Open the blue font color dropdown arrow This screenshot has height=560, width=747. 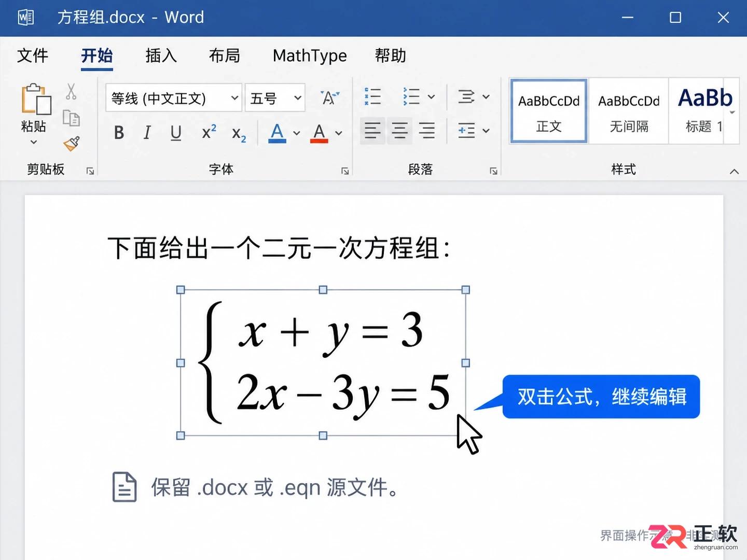pos(297,133)
